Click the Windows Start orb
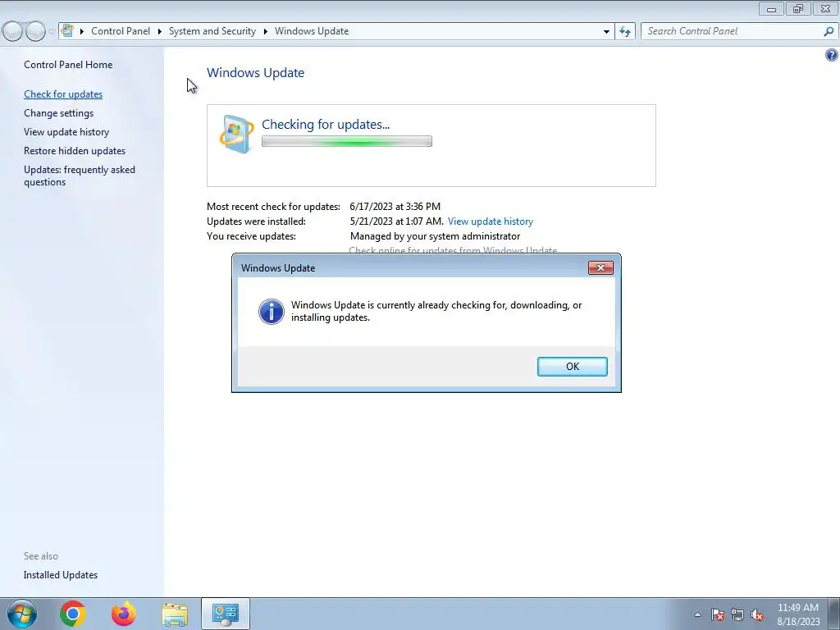The height and width of the screenshot is (630, 840). click(22, 614)
